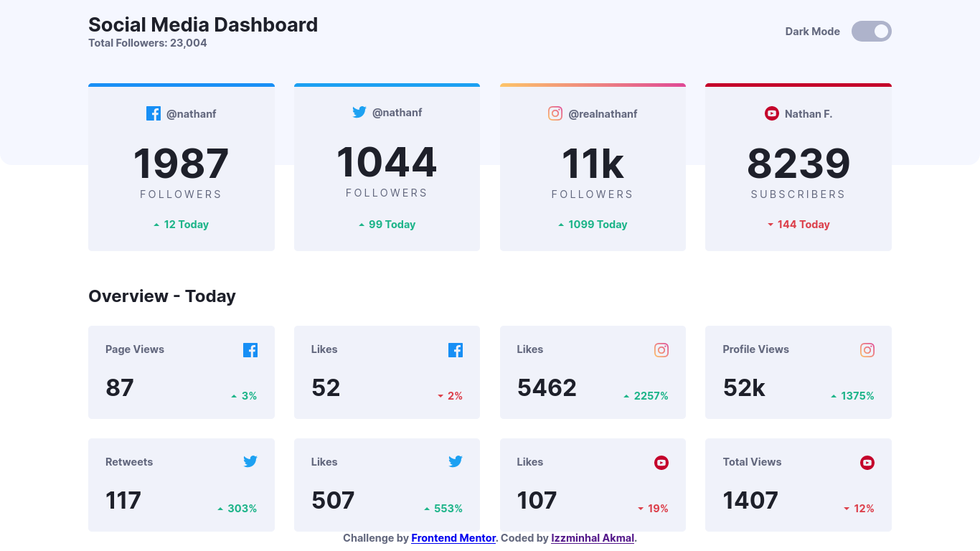The image size is (980, 551).
Task: Click the 99 Today change text
Action: (x=392, y=225)
